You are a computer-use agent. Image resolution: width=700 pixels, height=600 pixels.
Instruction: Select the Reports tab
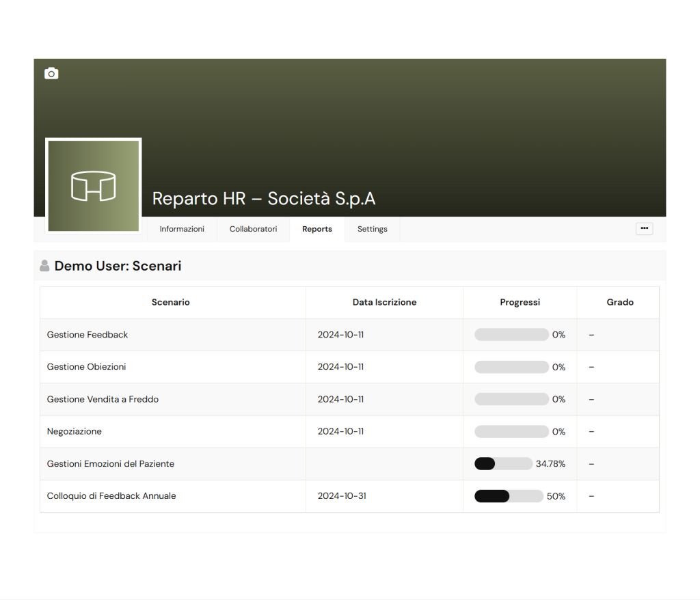pos(317,229)
